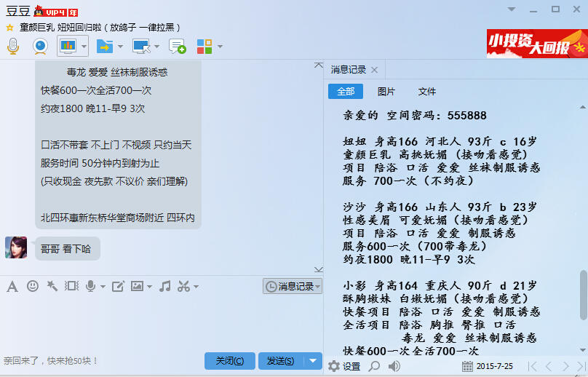Open the font settings A icon
Image resolution: width=588 pixels, height=377 pixels.
12,287
